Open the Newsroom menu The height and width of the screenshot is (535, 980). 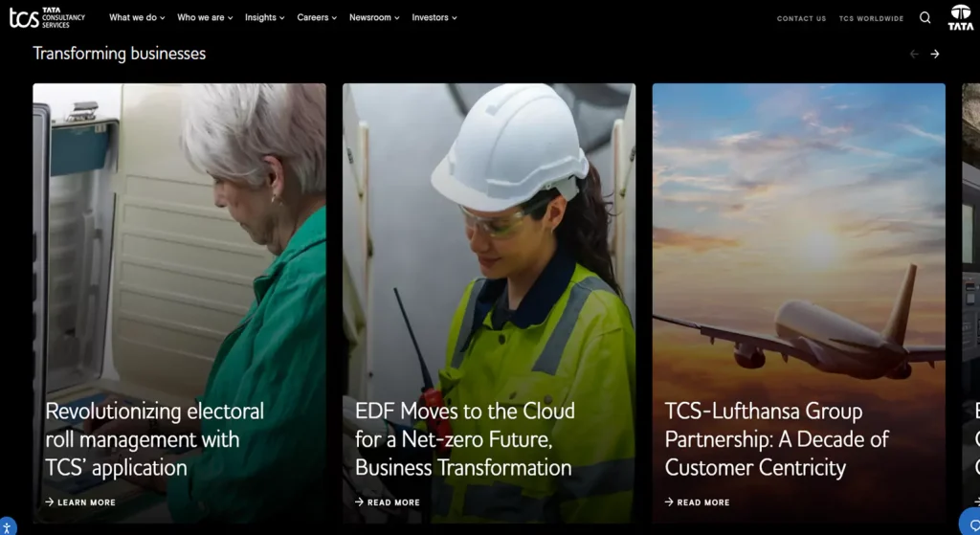(x=374, y=17)
